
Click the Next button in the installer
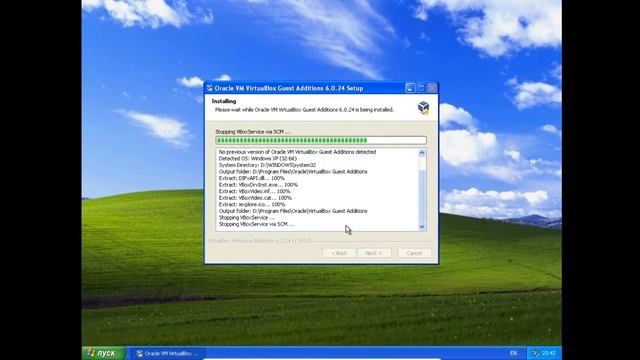click(x=374, y=253)
